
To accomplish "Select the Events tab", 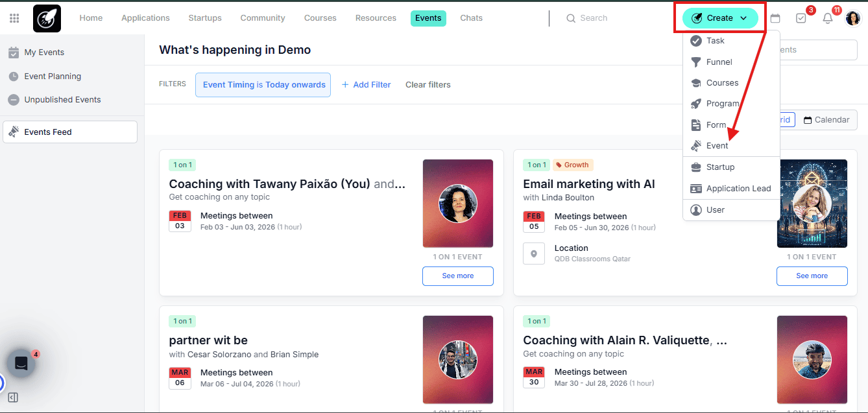I will (428, 18).
